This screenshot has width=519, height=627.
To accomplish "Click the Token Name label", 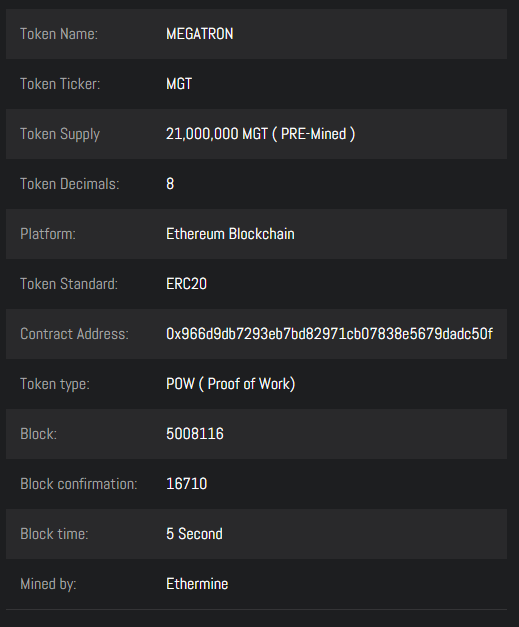I will 59,34.
